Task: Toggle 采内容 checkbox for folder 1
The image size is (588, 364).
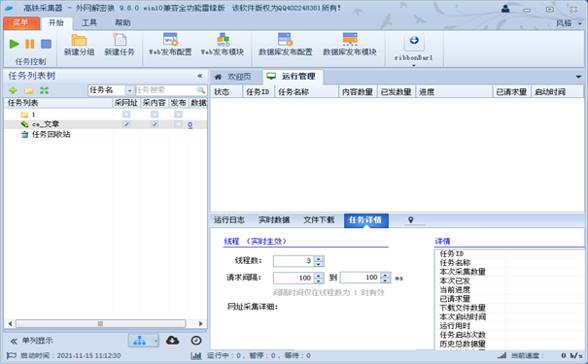Action: pyautogui.click(x=155, y=115)
